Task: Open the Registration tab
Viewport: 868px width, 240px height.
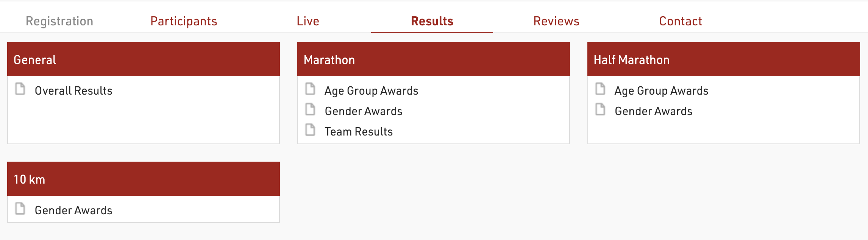Action: tap(59, 21)
